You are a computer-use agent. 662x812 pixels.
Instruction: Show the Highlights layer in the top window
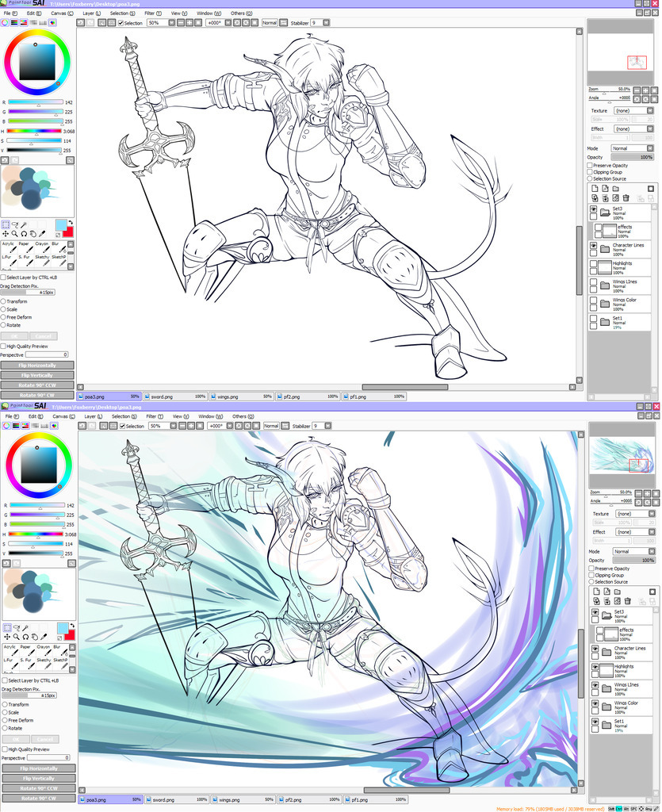tap(593, 262)
